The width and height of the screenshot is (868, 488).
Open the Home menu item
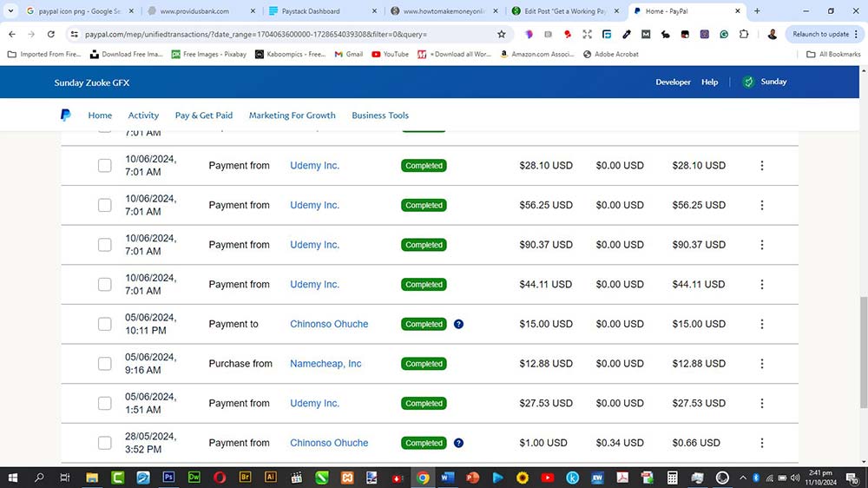click(100, 115)
